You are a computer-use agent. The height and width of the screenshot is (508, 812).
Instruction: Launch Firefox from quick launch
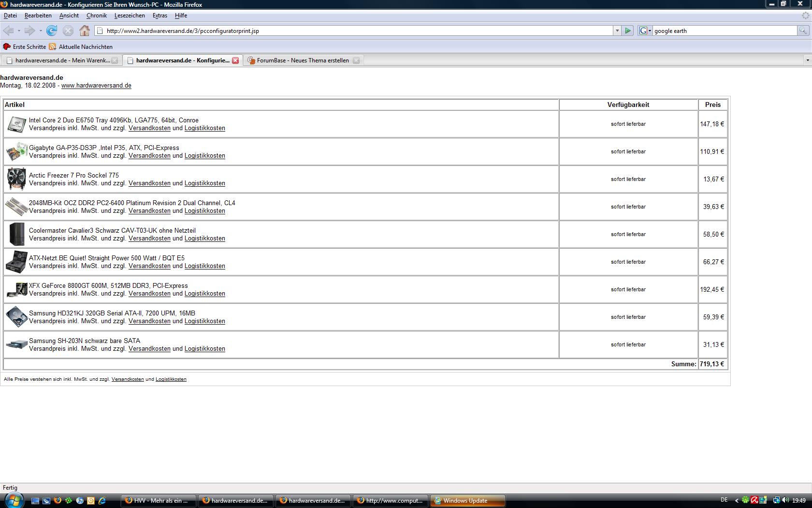click(x=58, y=501)
